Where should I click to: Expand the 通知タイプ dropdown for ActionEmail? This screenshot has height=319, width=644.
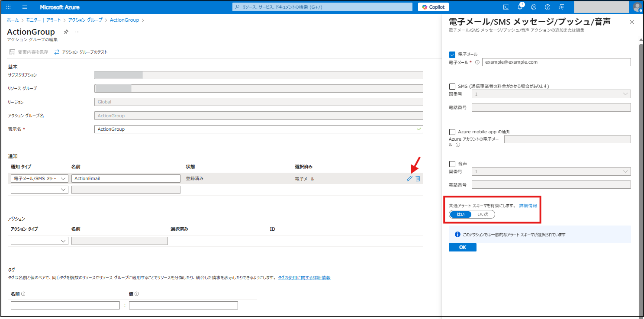tap(39, 178)
